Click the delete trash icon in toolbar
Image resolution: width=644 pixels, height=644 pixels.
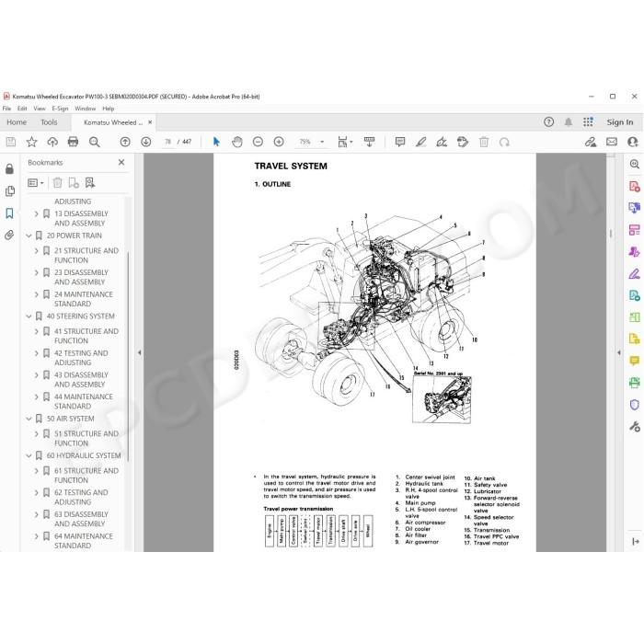[x=484, y=142]
